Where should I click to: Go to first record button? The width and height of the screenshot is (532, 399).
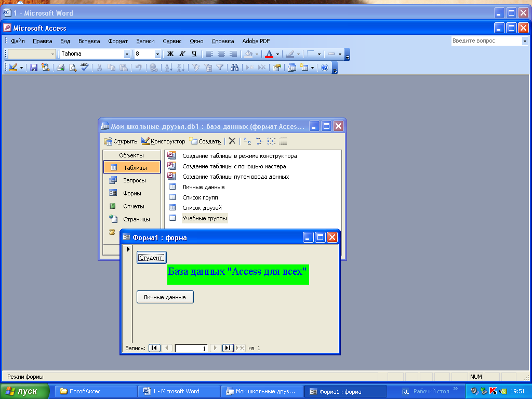pos(154,348)
